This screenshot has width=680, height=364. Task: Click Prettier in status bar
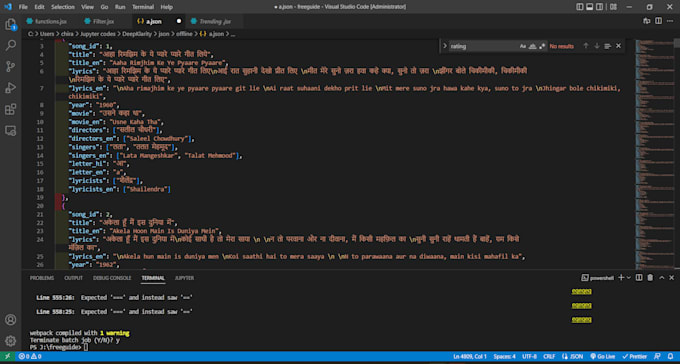(x=634, y=356)
